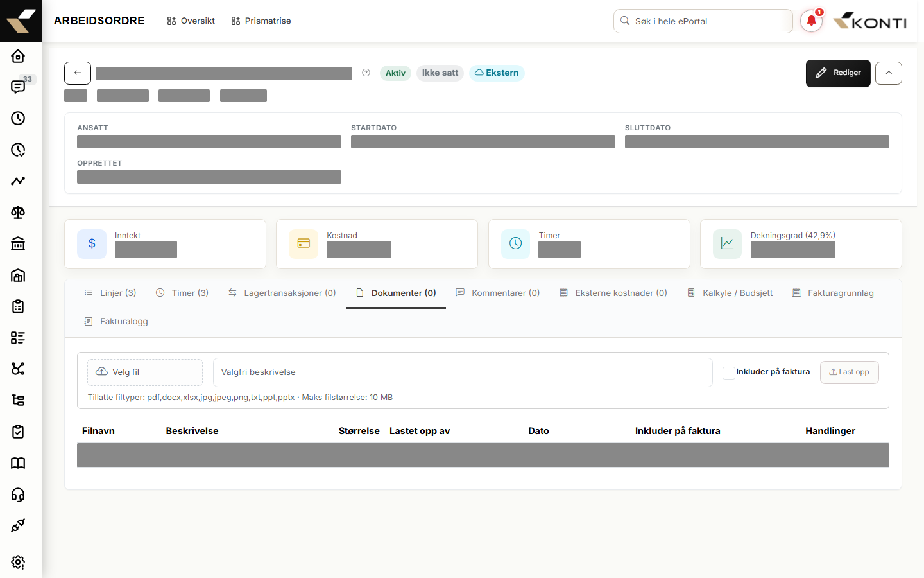The image size is (924, 578).
Task: Open the task list grid sidebar icon
Action: point(18,338)
